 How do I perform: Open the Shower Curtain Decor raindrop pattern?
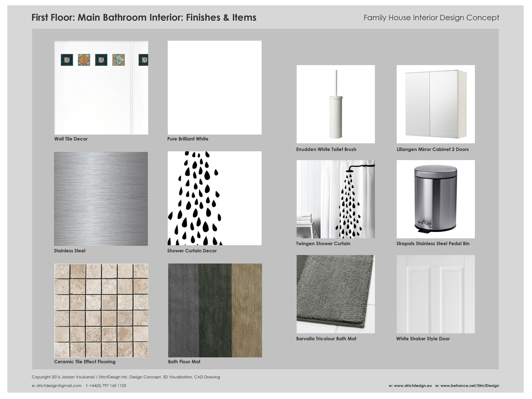click(x=215, y=198)
